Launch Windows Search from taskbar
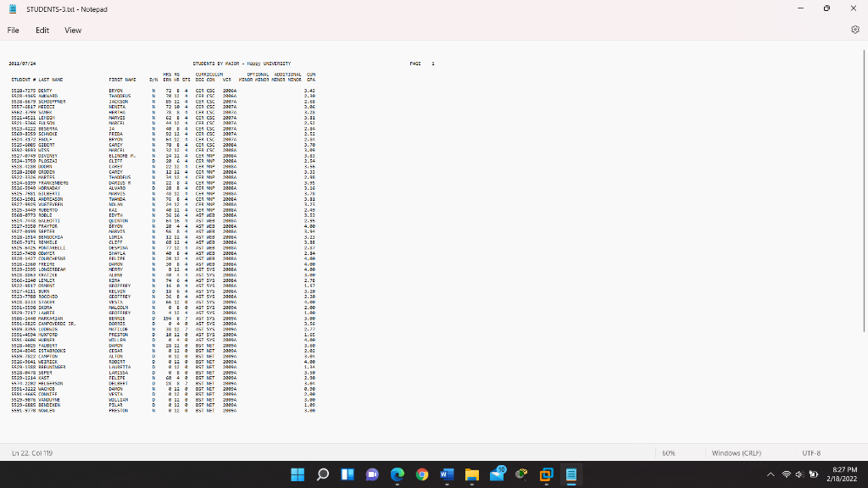868x488 pixels. pos(322,475)
